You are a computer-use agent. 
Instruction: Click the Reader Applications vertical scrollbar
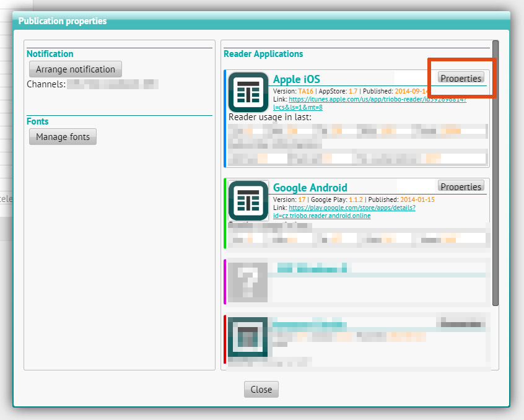[x=495, y=173]
